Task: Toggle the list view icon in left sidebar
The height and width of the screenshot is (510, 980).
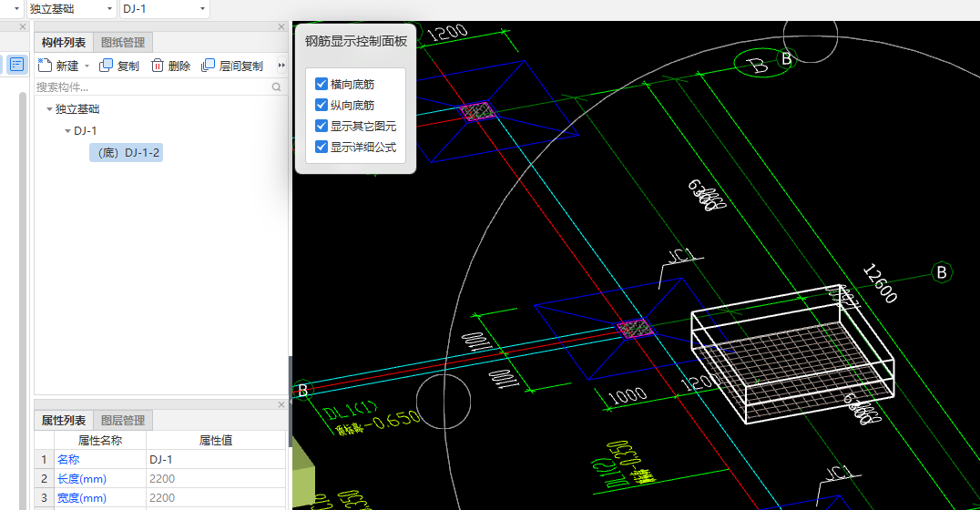Action: 17,65
